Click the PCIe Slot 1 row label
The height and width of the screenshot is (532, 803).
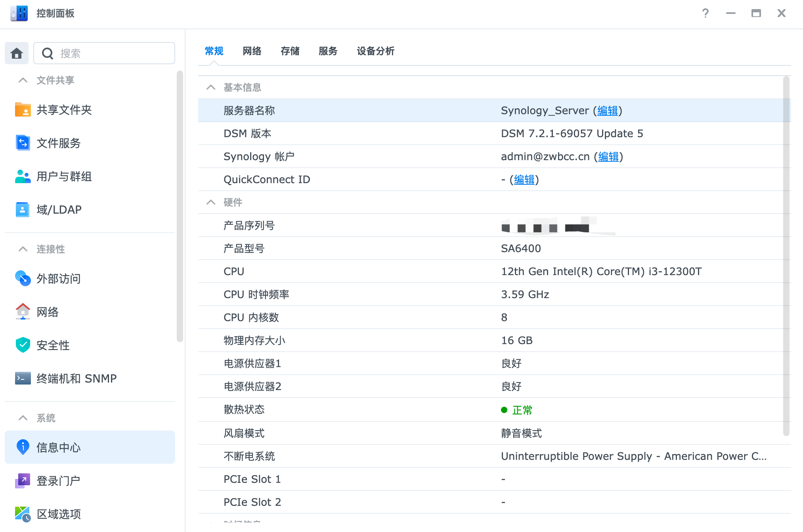252,479
